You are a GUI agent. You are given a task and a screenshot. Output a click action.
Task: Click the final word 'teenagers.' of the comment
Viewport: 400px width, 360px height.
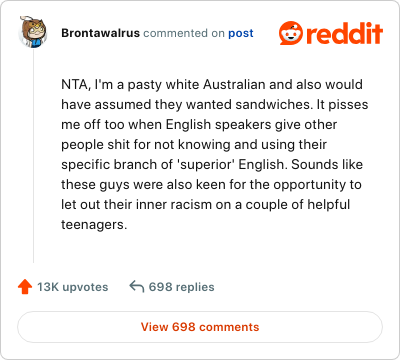(x=94, y=225)
